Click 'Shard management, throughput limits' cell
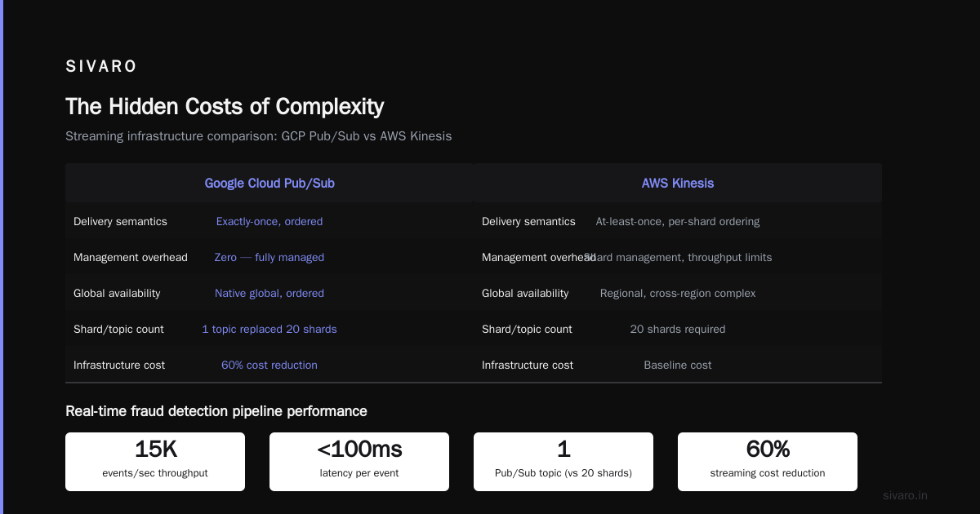The image size is (980, 514). coord(678,257)
